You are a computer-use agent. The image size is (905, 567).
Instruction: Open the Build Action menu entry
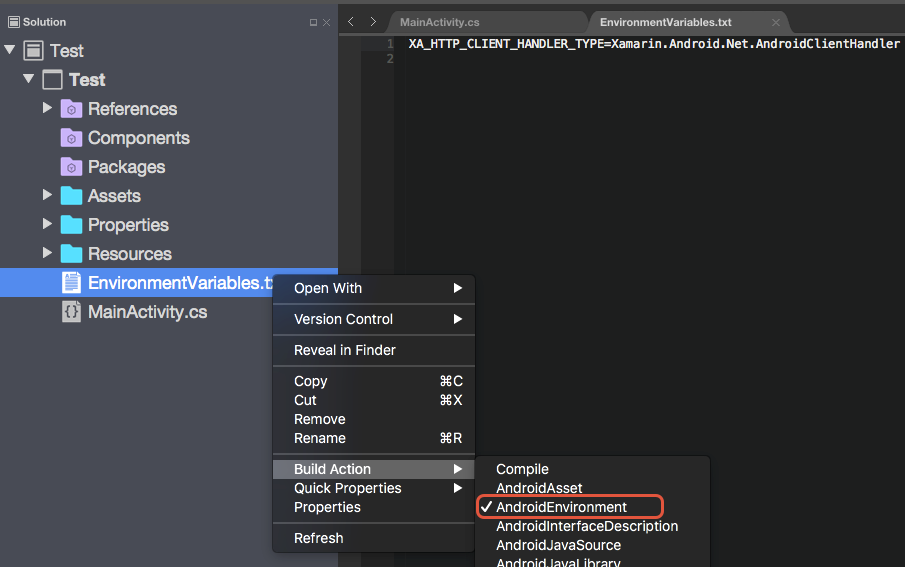coord(374,469)
